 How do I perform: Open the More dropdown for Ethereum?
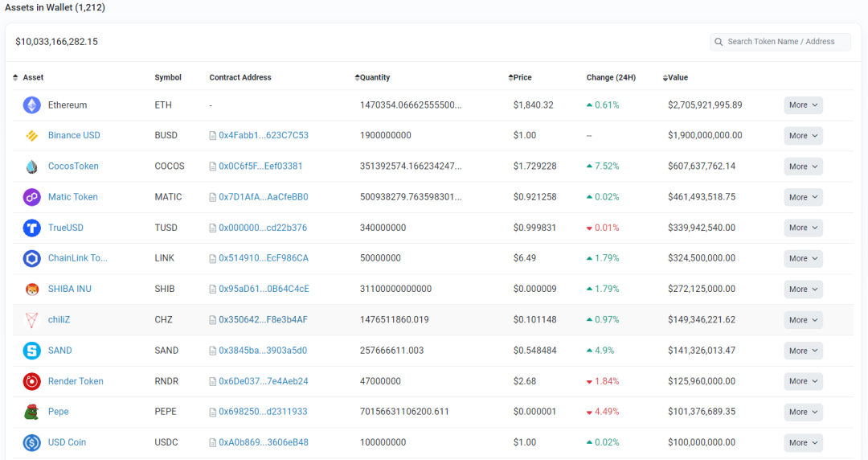point(803,105)
